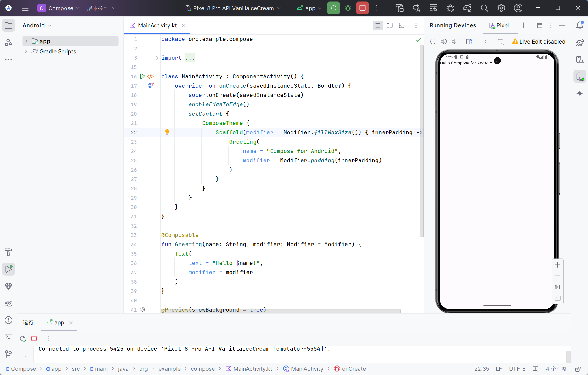Open the Pixel 8 Pro device selector
This screenshot has height=375, width=588.
[233, 8]
